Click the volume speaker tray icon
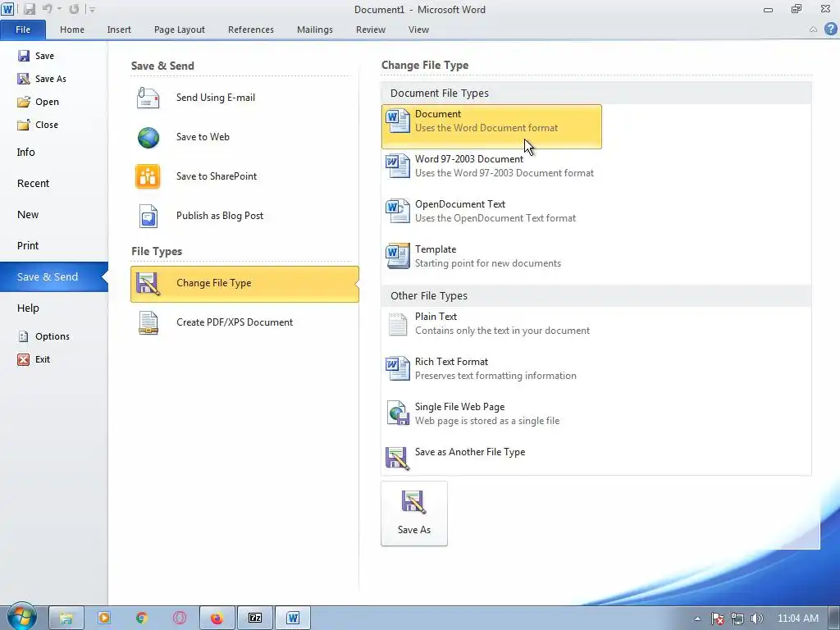Screen dimensions: 840x630 click(757, 619)
